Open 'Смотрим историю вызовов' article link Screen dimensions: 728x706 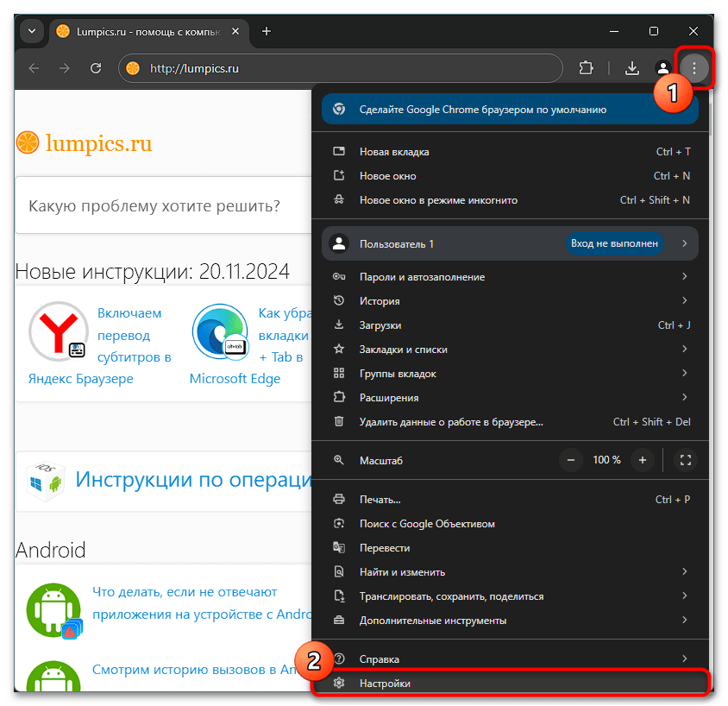click(194, 669)
